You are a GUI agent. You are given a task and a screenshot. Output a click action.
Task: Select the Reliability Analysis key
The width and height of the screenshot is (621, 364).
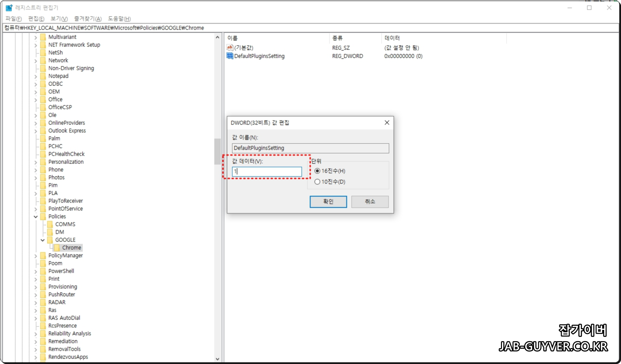(70, 333)
